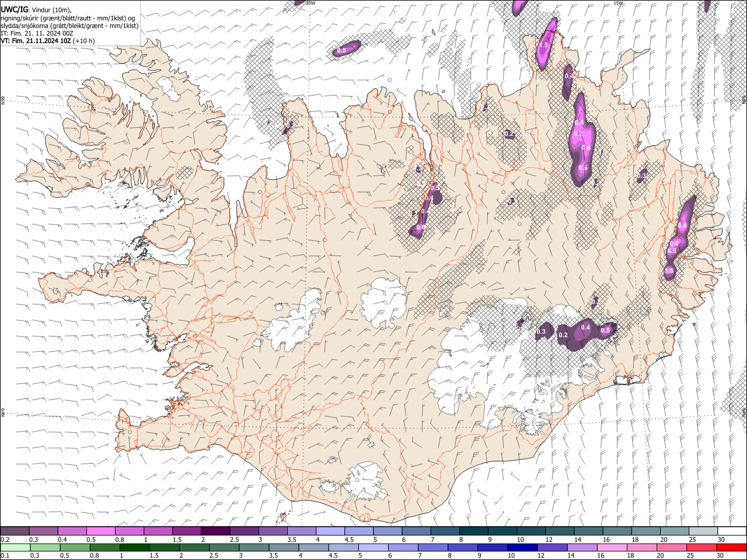Click the 1.5 precipitation value on the map

click(544, 45)
